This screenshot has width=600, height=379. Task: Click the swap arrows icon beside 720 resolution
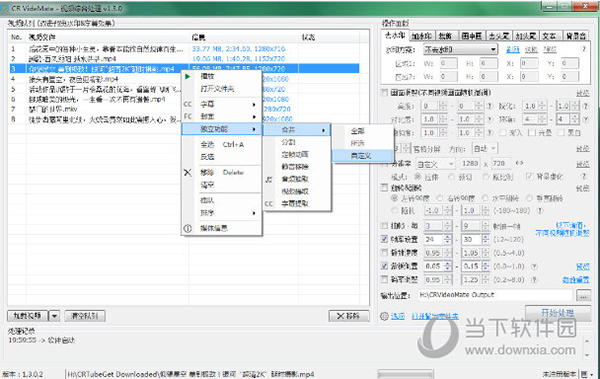(519, 163)
